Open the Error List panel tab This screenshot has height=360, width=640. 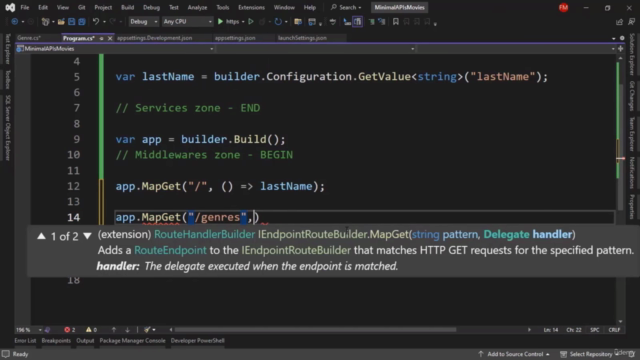click(25, 340)
